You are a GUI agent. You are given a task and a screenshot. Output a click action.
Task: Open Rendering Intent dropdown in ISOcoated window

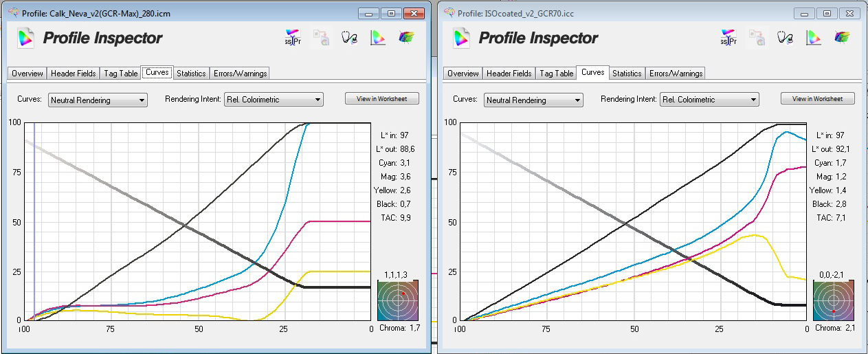point(709,100)
